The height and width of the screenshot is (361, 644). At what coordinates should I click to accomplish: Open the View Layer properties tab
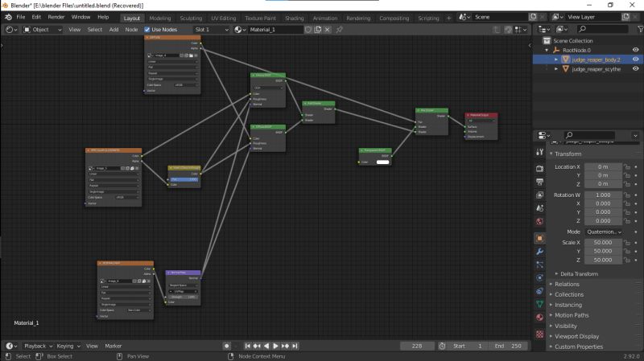[539, 195]
